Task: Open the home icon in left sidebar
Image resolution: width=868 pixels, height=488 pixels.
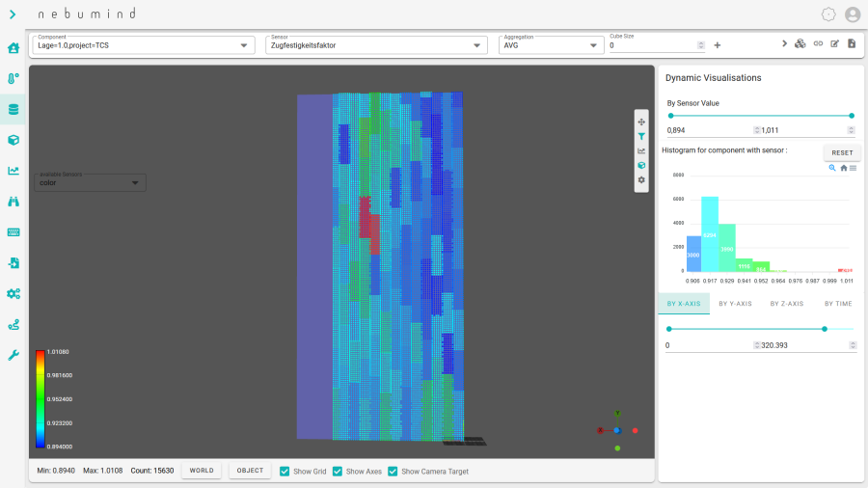Action: tap(14, 48)
